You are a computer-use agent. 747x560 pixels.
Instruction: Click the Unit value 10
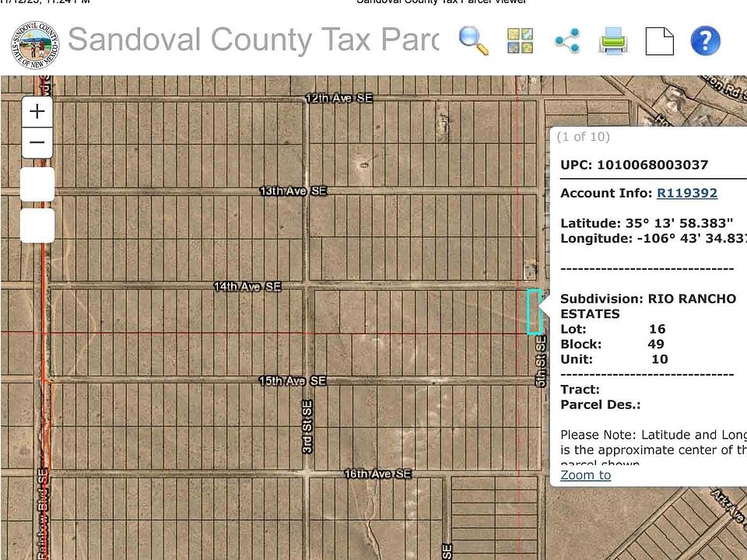[x=659, y=359]
